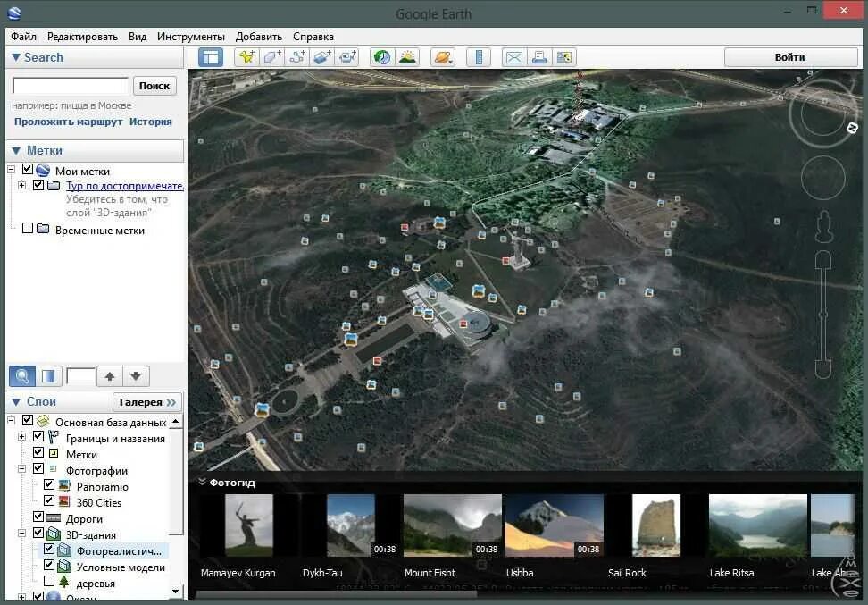The width and height of the screenshot is (868, 605).
Task: Click the magnifier search button in Places panel
Action: coord(22,376)
